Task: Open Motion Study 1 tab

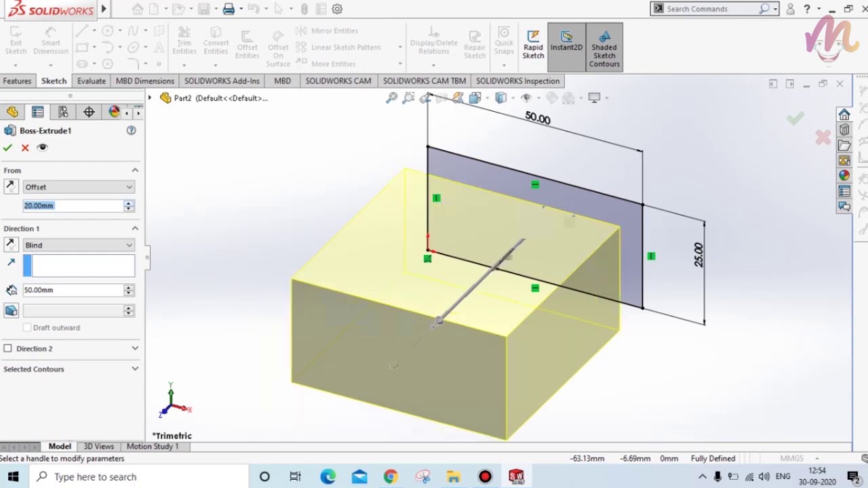Action: (153, 446)
